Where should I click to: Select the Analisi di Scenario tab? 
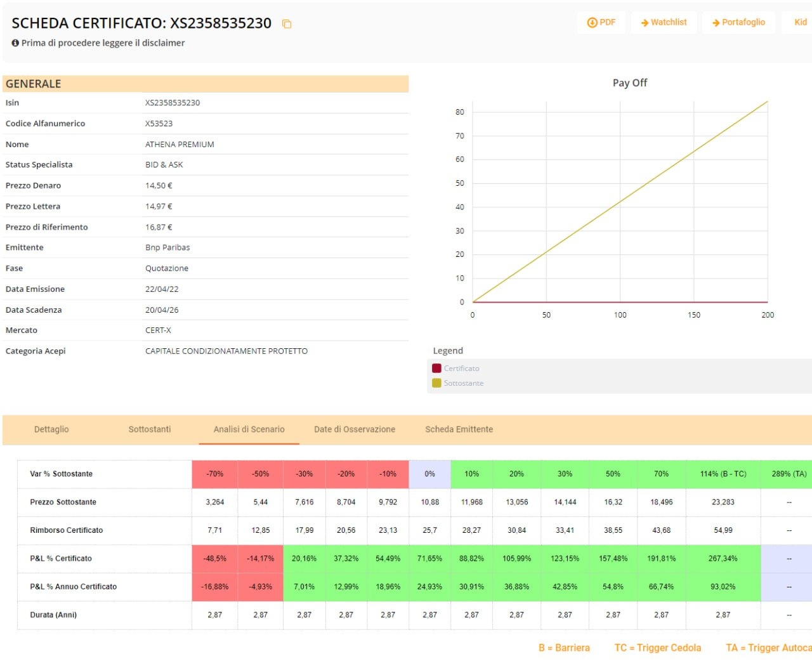[x=249, y=429]
